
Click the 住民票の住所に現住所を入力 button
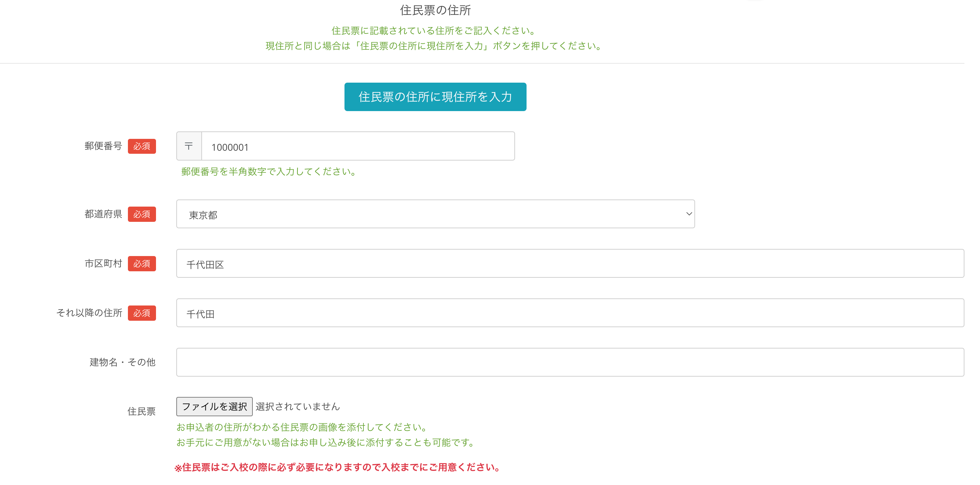point(435,97)
